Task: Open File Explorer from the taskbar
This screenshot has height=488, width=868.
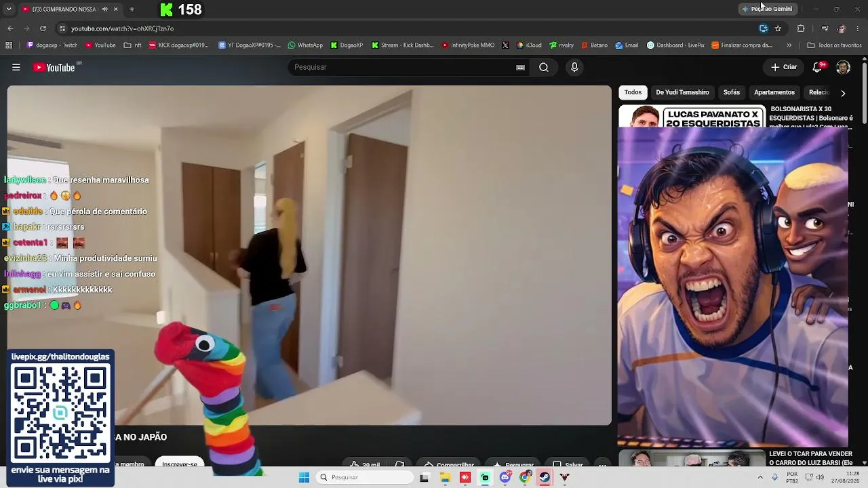Action: (x=445, y=477)
